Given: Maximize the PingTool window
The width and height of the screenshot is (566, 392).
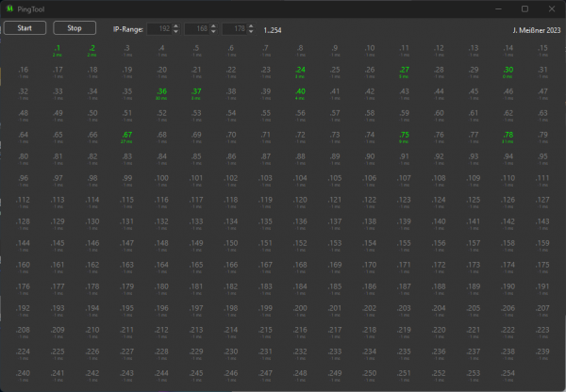Looking at the screenshot, I should 524,8.
